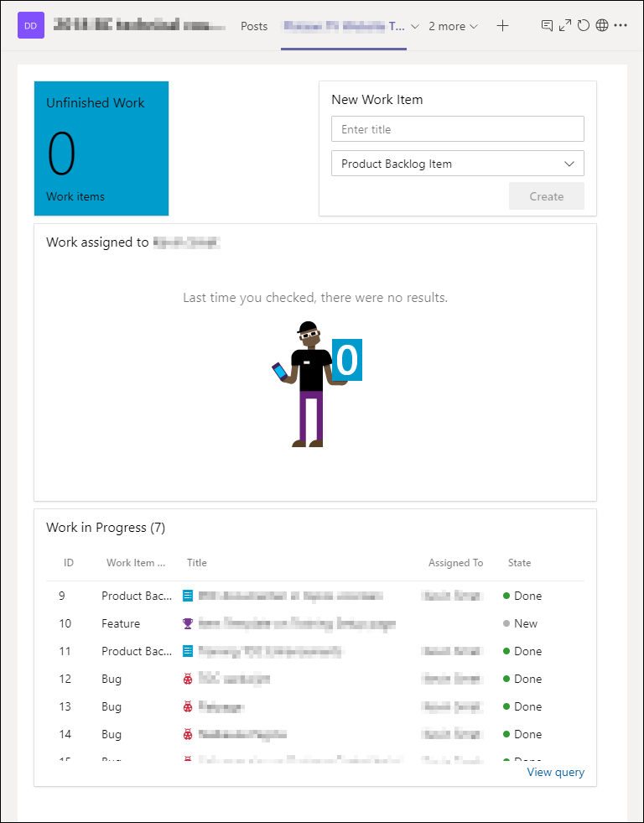Screen dimensions: 644x823
Task: Click the 'View query' link
Action: pos(555,772)
